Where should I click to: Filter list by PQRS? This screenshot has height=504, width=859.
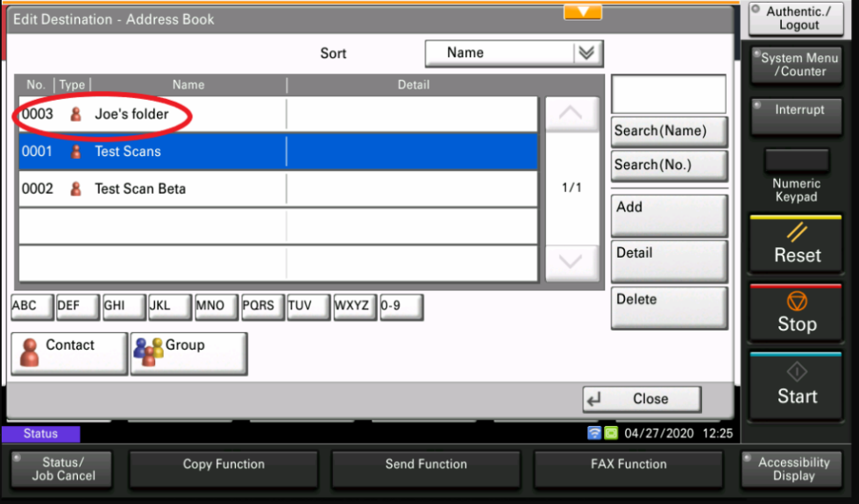[262, 306]
